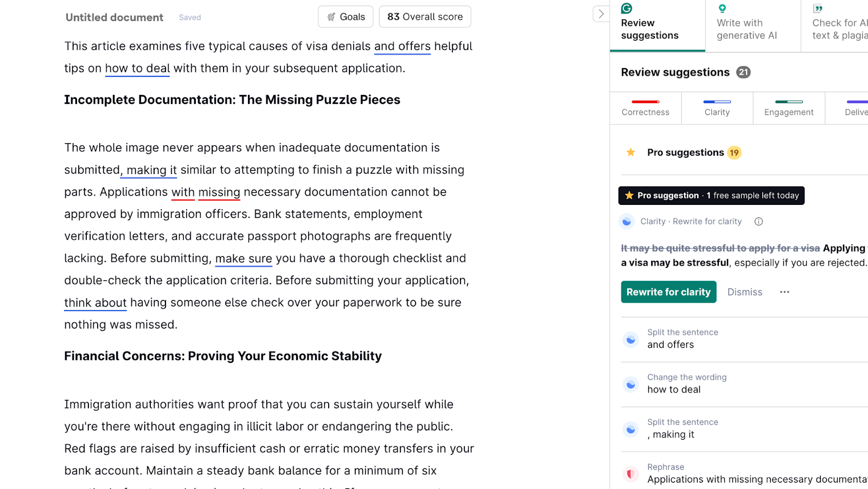
Task: Click the Untitled document title field
Action: [114, 17]
